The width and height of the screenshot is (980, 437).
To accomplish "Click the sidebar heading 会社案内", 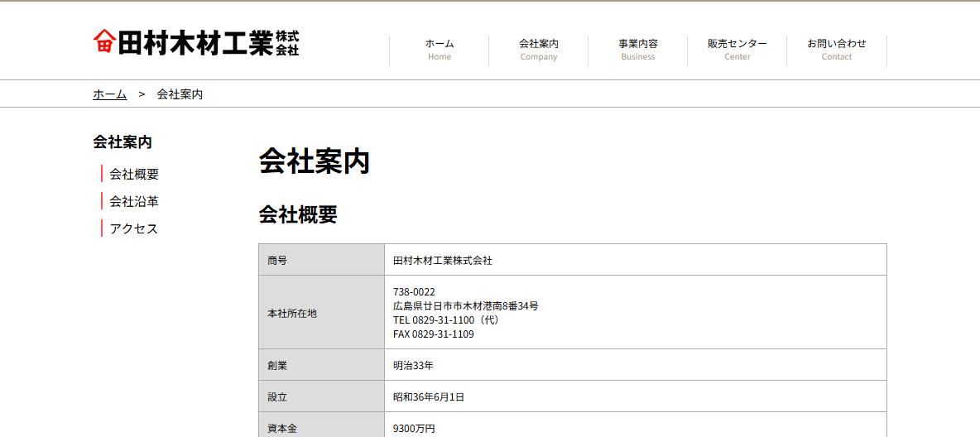I will [122, 142].
